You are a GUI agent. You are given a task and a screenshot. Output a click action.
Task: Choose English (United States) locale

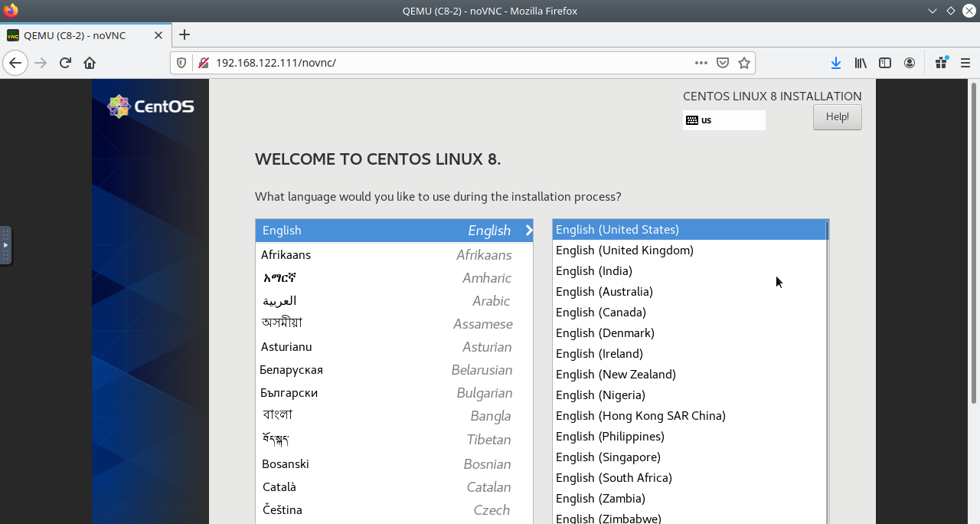[x=689, y=230]
